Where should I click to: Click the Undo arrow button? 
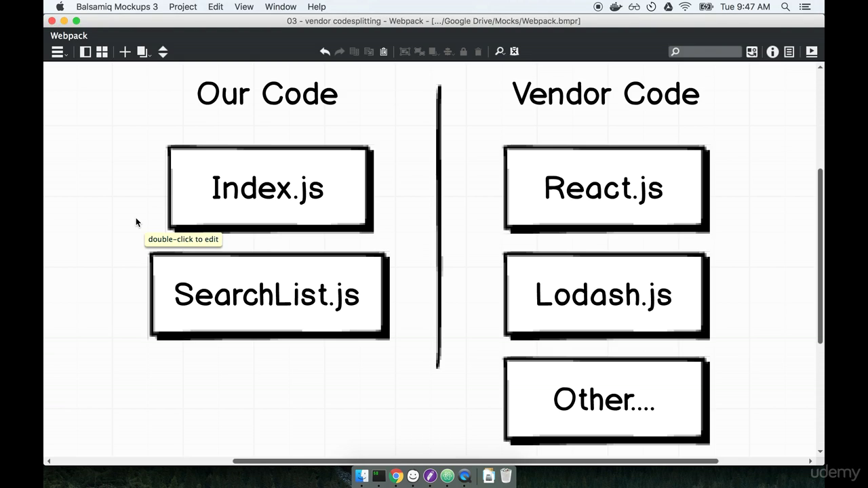pyautogui.click(x=325, y=51)
